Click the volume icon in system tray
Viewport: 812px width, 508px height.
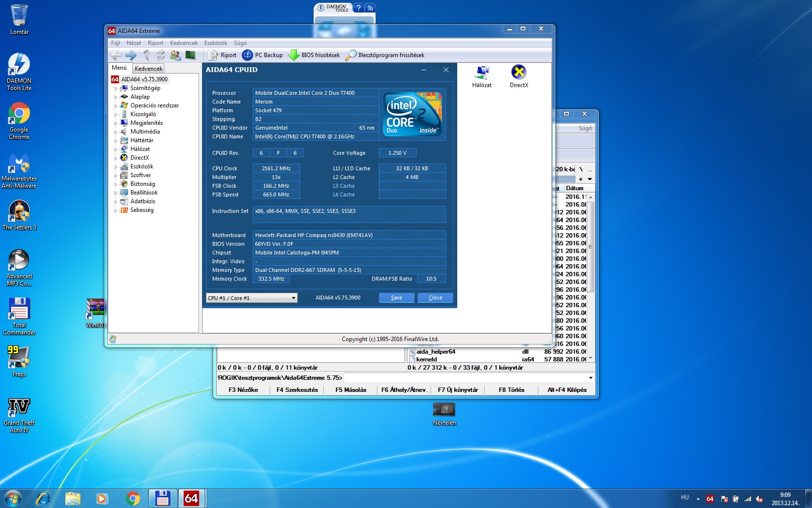point(759,499)
